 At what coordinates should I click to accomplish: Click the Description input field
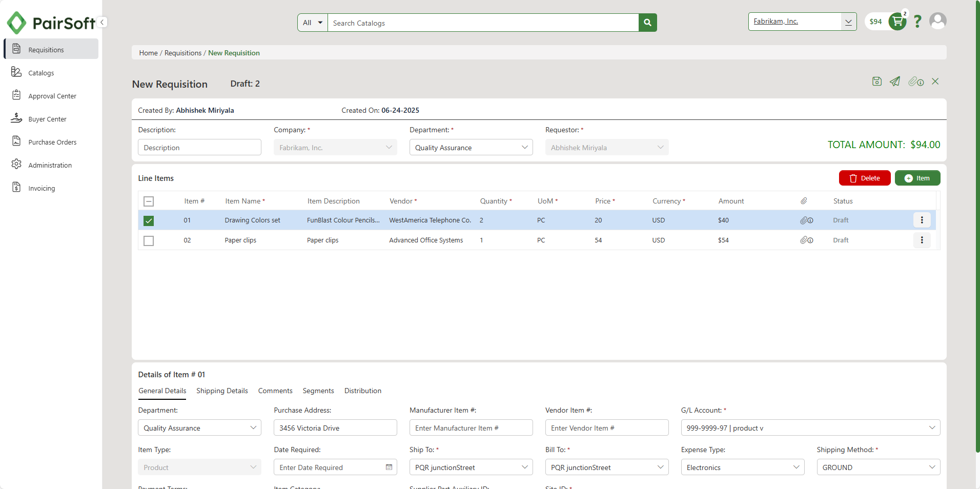(199, 148)
